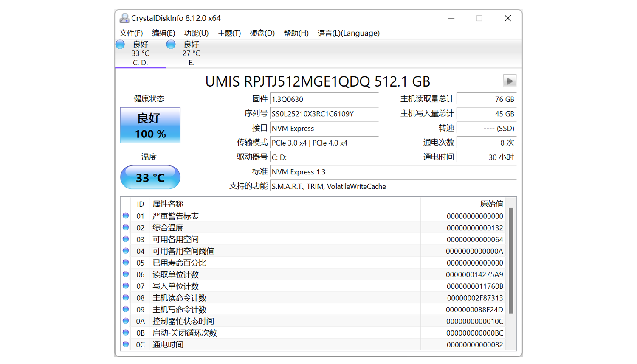Click the 转速 value ---- (SSD)
The width and height of the screenshot is (637, 364).
pyautogui.click(x=487, y=128)
